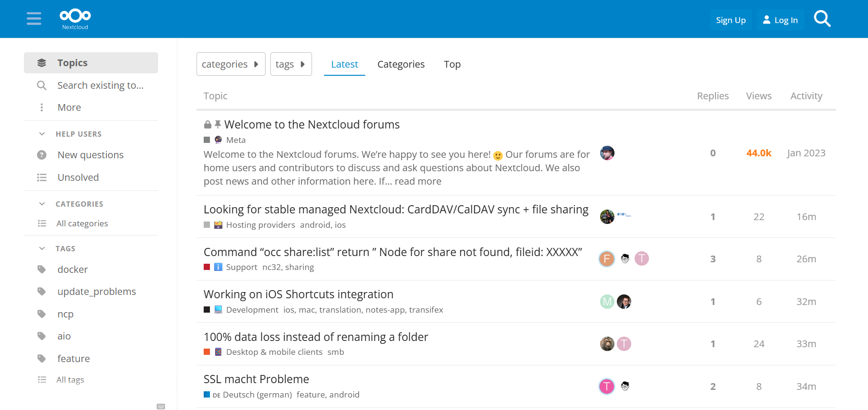Switch to the Categories tab
Image resolution: width=868 pixels, height=410 pixels.
(x=401, y=64)
